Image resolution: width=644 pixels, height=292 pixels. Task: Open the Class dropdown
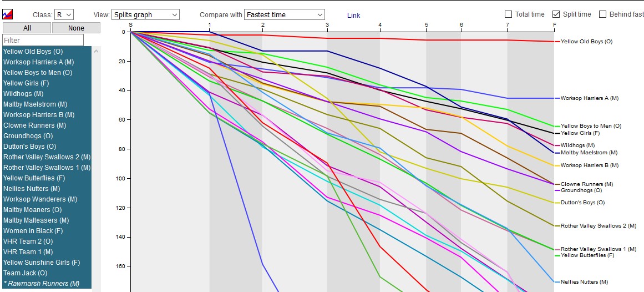click(65, 15)
